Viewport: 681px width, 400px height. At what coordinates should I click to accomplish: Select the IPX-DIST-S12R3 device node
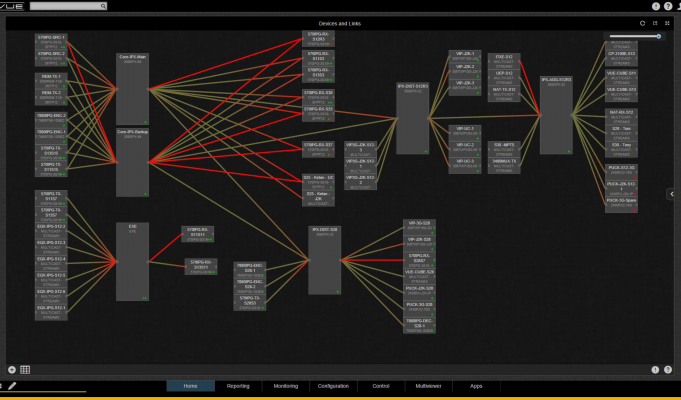tap(413, 118)
